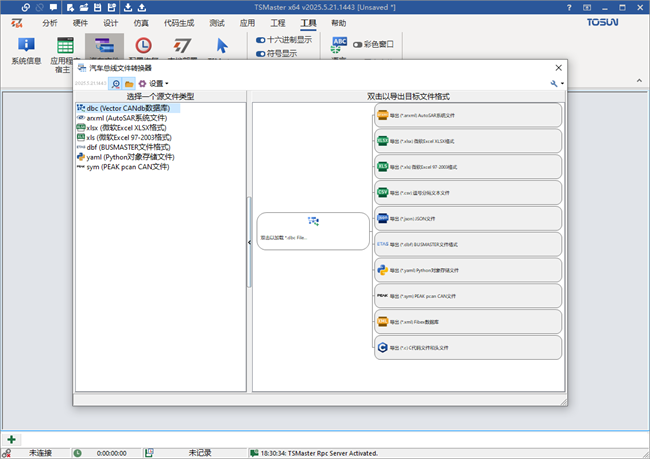Click the 系统信息 (System Info) ribbon icon
Image resolution: width=650 pixels, height=459 pixels.
[x=25, y=46]
